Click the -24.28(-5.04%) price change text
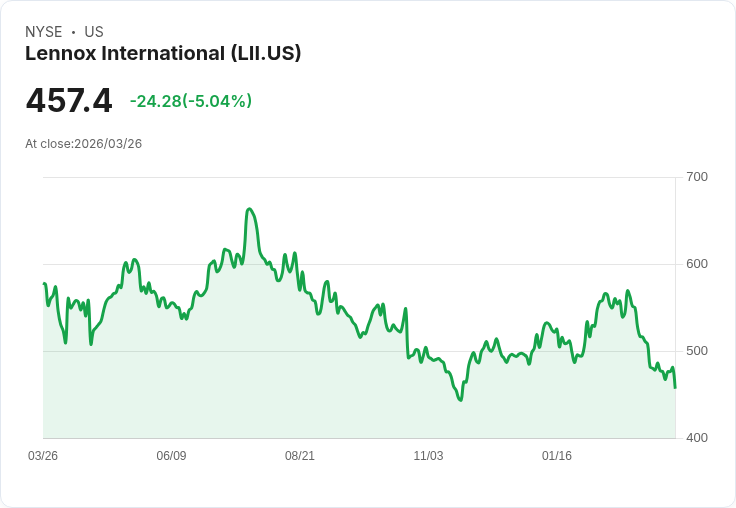This screenshot has height=508, width=736. point(191,101)
